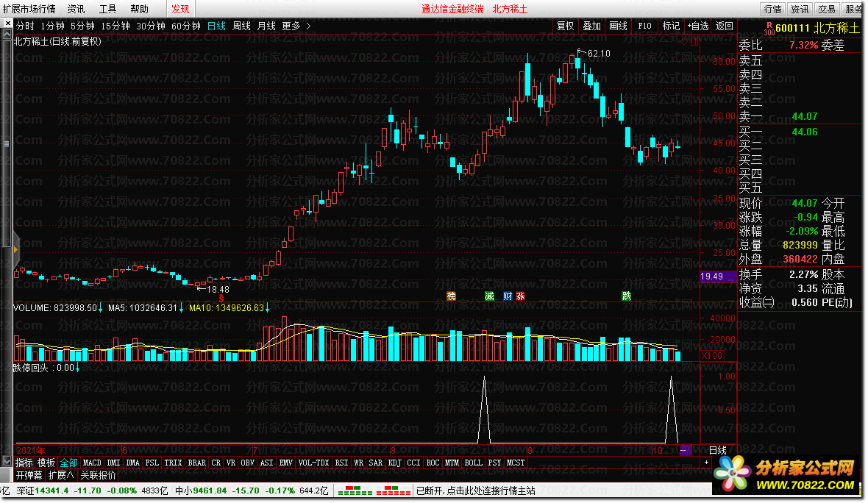This screenshot has height=503, width=868.
Task: Open the 工具 menu
Action: point(107,9)
